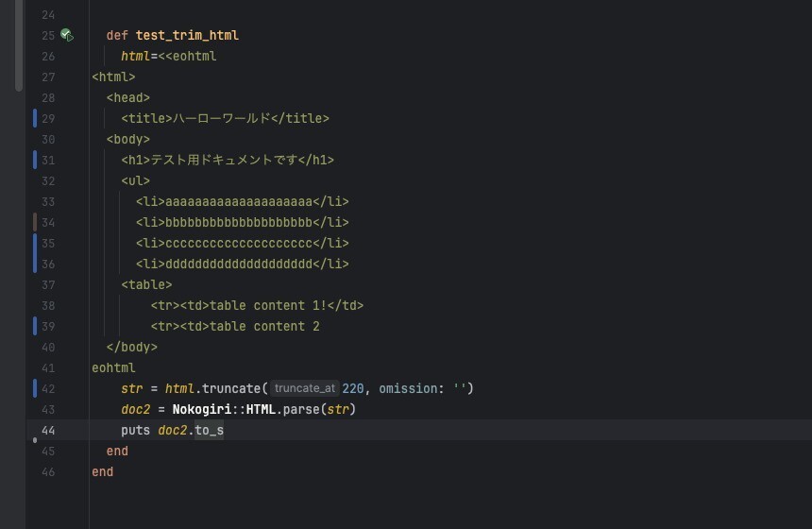Click the truncate method call on line 42
812x529 pixels.
coord(231,388)
